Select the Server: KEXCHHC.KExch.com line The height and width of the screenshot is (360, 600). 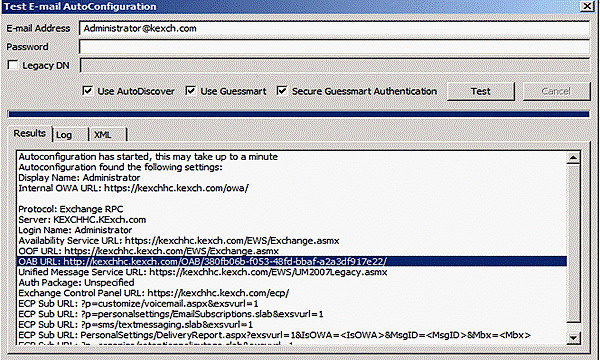tap(82, 220)
